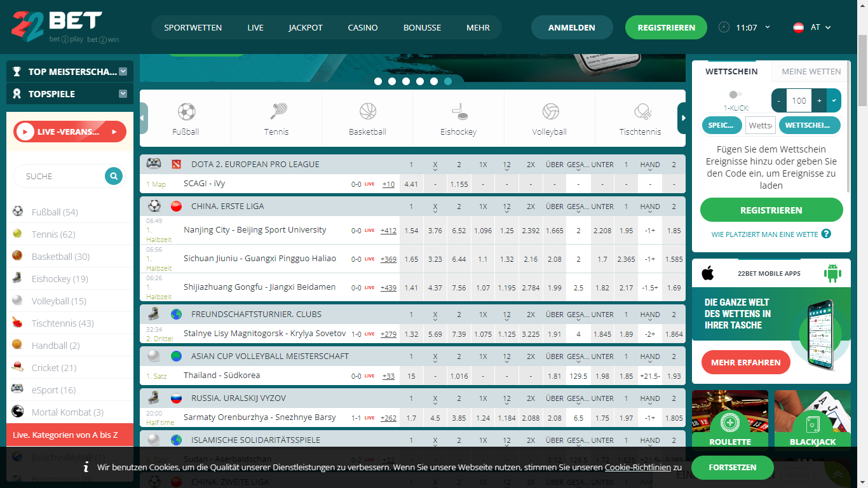Select the Volleyball icon in carousel
868x488 pixels.
tap(550, 112)
